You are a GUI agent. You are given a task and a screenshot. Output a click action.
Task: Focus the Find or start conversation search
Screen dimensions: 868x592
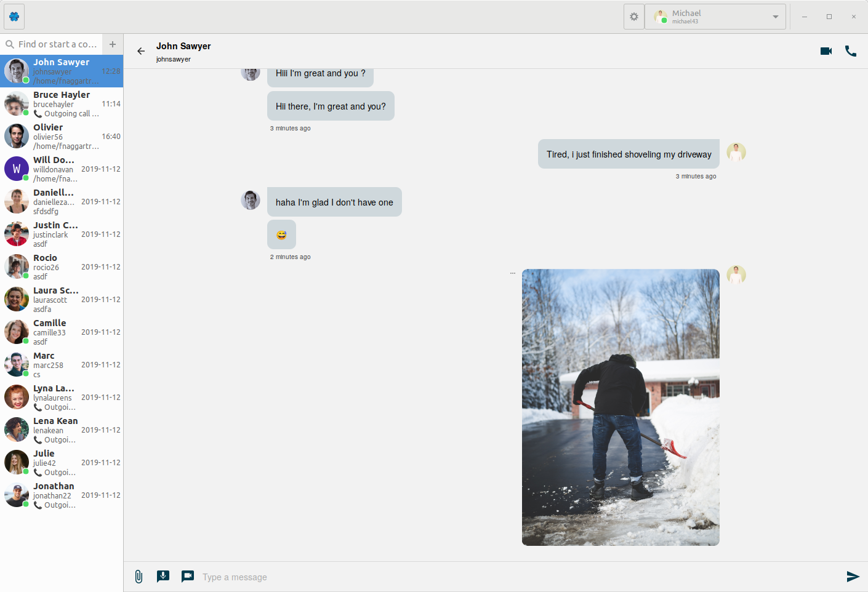pos(57,44)
